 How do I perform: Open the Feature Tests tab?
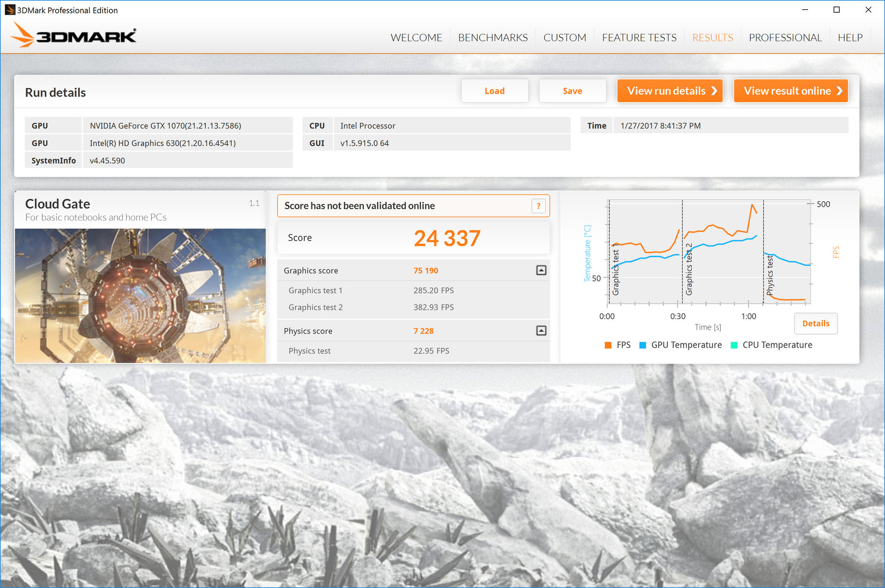[639, 38]
